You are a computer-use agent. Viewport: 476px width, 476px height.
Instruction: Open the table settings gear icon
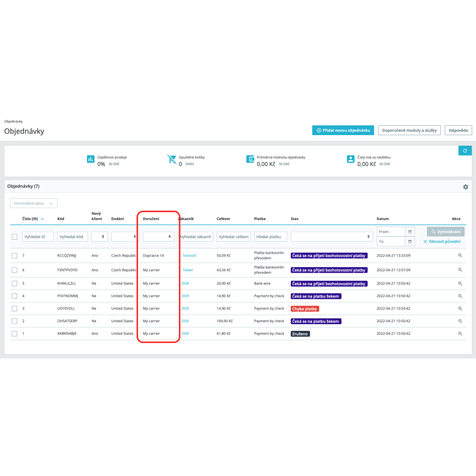coord(466,187)
